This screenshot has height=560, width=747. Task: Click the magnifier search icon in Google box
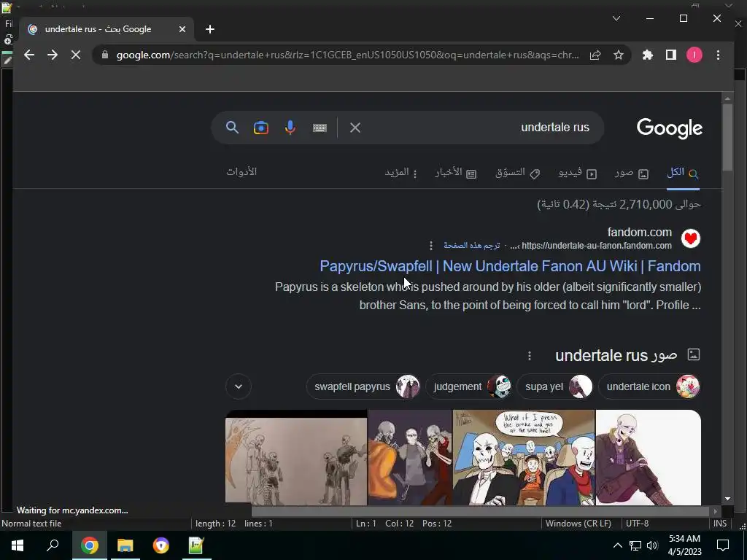click(x=232, y=127)
